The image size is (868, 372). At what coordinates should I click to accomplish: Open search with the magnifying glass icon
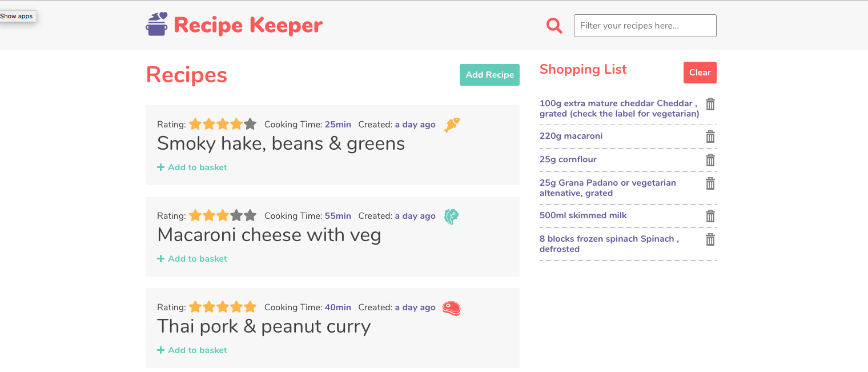coord(553,26)
